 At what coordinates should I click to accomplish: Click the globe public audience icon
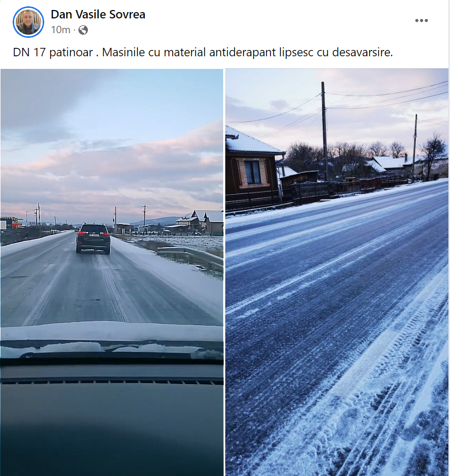(x=83, y=30)
